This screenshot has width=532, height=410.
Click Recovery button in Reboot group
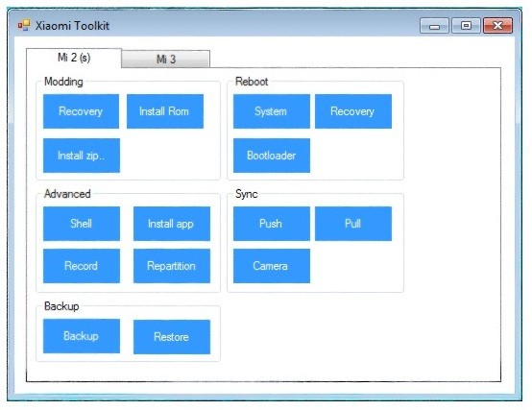click(x=353, y=111)
